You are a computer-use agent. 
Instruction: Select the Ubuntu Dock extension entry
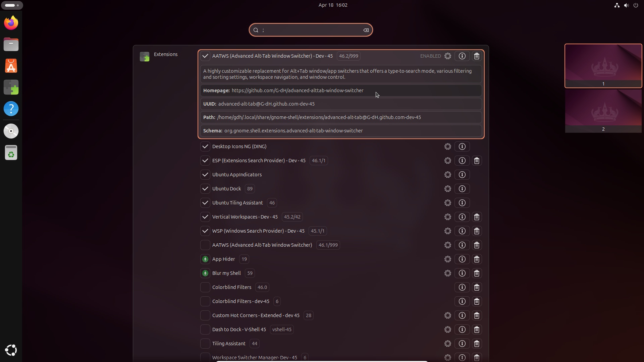point(226,188)
